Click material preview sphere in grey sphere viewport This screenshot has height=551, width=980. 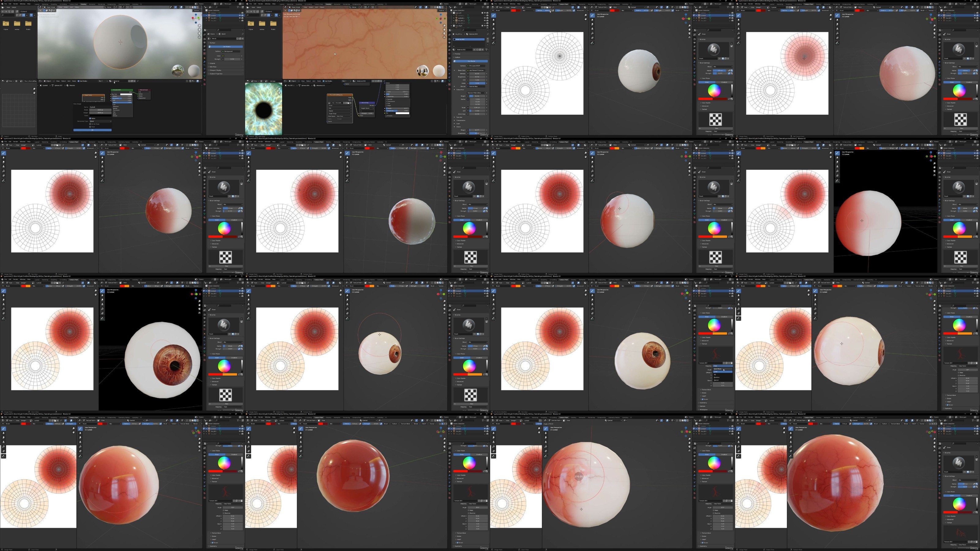coord(194,71)
